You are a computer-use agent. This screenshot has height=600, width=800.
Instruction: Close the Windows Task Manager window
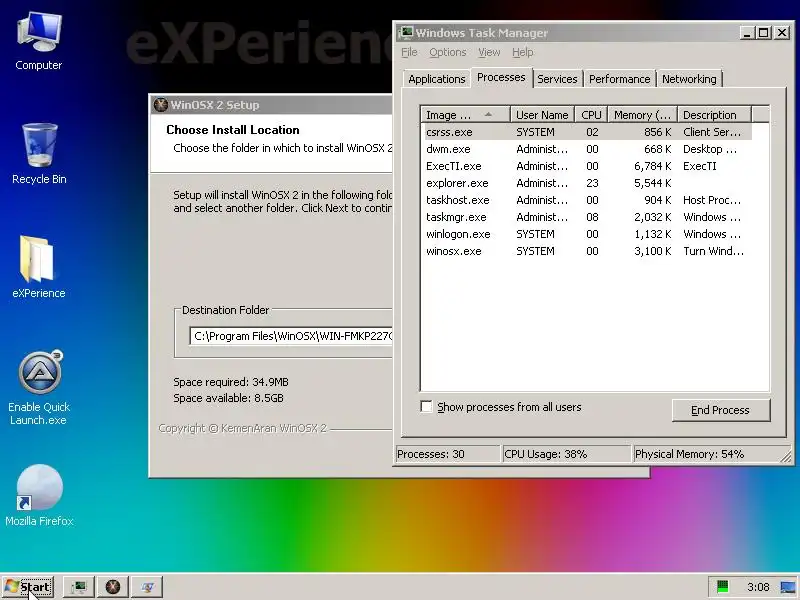click(782, 33)
